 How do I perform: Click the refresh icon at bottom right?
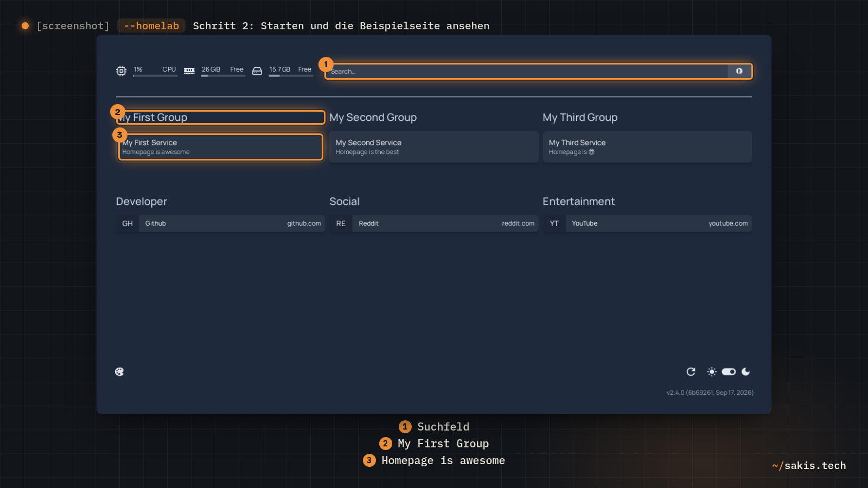691,371
